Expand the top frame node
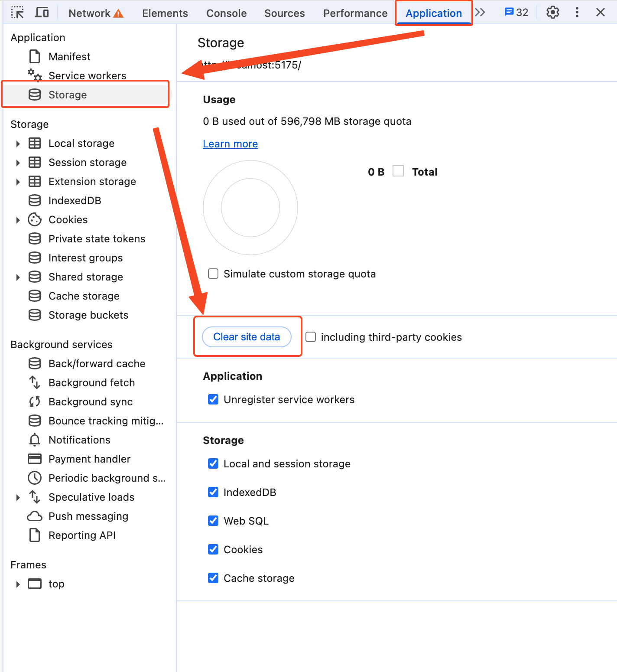This screenshot has width=617, height=672. [18, 584]
